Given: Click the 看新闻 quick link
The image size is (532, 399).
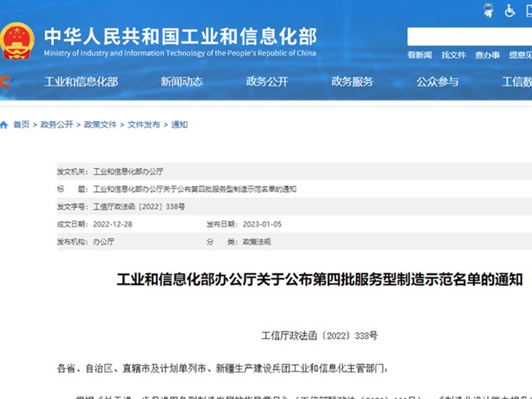Looking at the screenshot, I should tap(419, 56).
